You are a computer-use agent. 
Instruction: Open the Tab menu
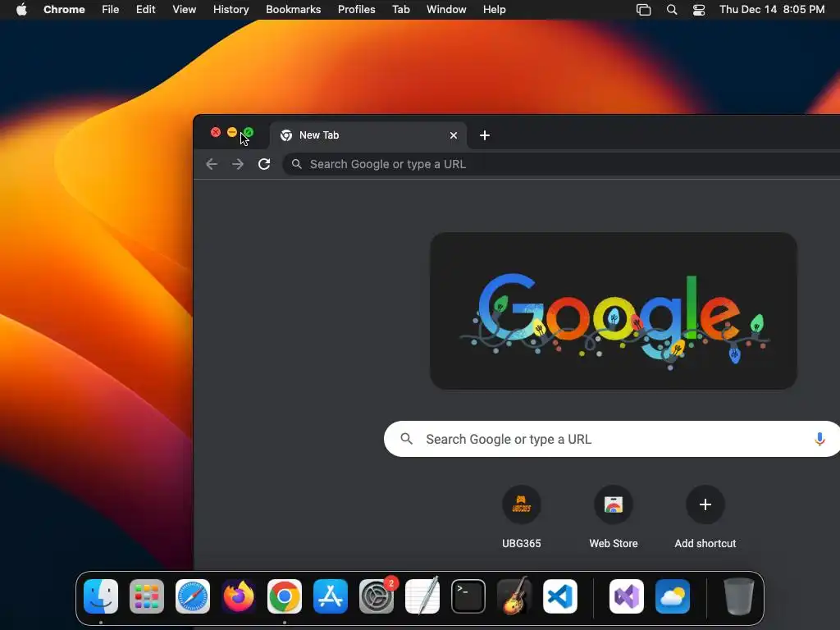400,10
